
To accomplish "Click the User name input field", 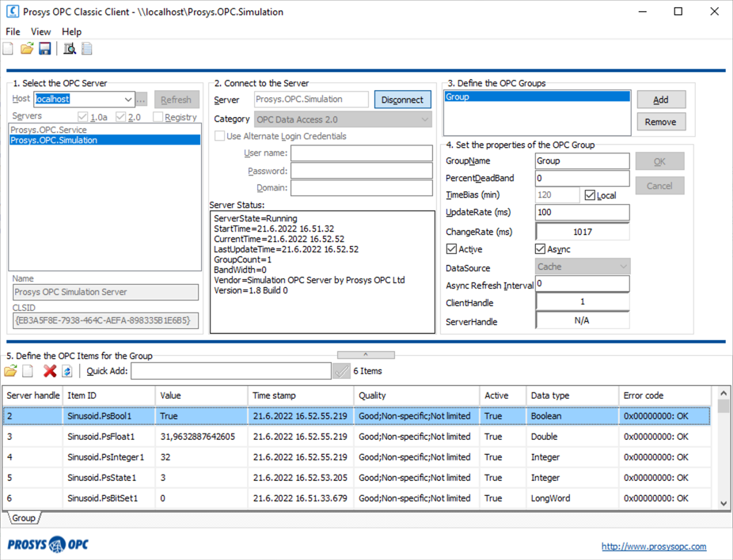I will pyautogui.click(x=362, y=153).
